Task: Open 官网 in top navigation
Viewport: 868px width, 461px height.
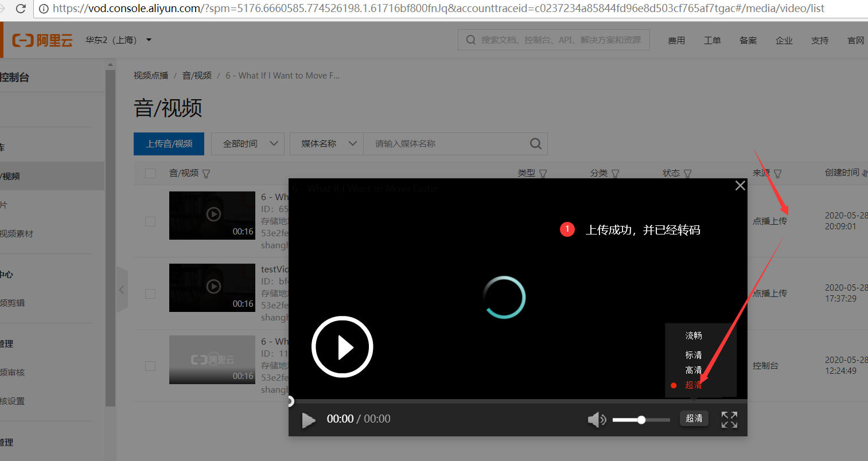Action: pyautogui.click(x=856, y=40)
